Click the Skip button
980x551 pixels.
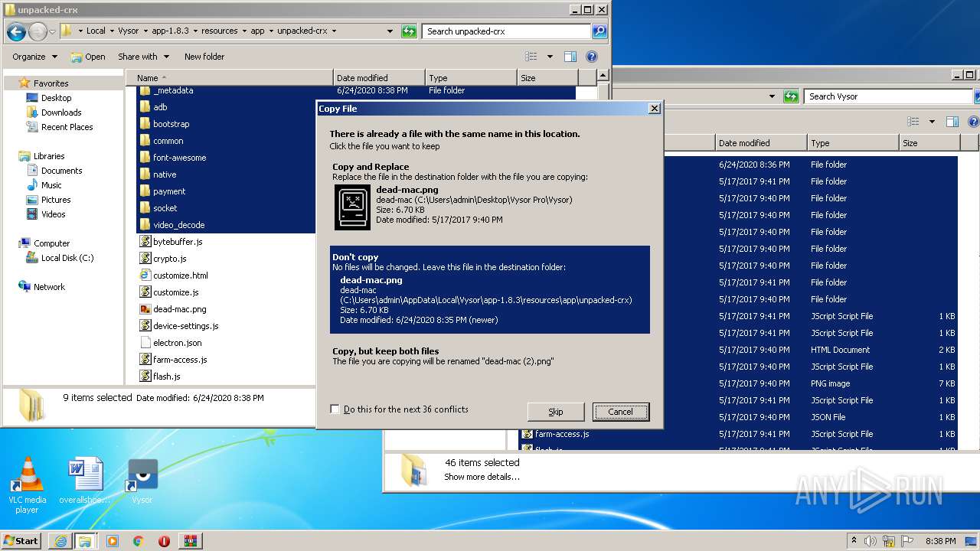[556, 412]
